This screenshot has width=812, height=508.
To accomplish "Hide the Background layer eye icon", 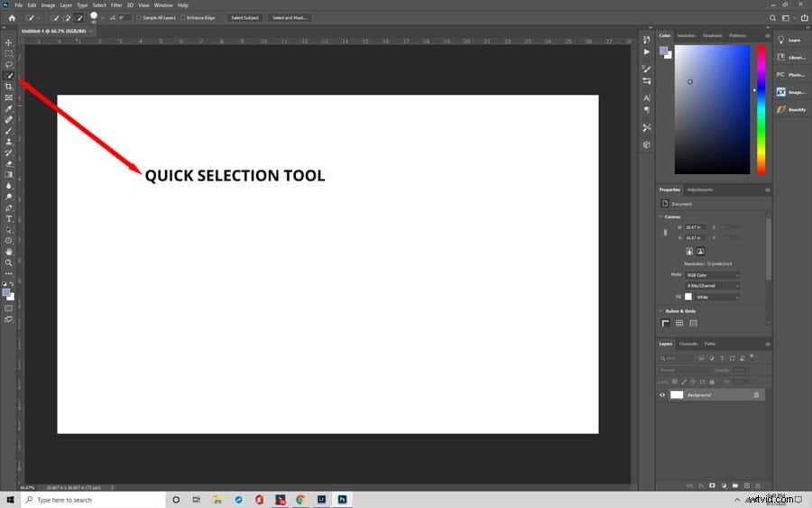I will pos(662,394).
